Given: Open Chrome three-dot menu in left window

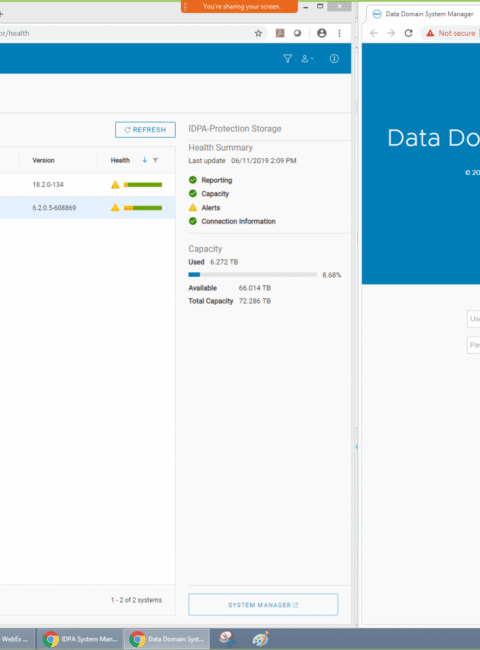Looking at the screenshot, I should point(339,33).
